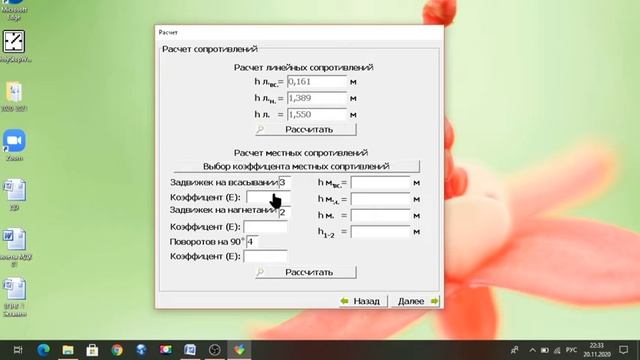640x360 pixels.
Task: Open the Zoom desktop shortcut
Action: [14, 145]
